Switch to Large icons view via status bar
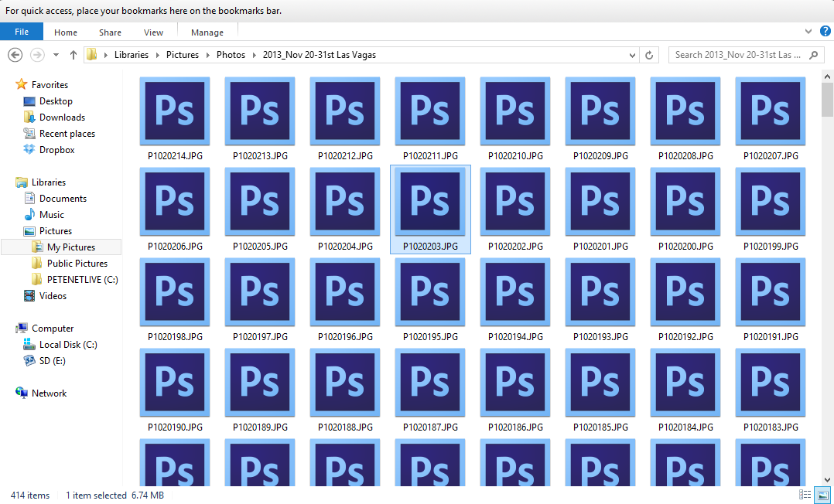 [x=822, y=495]
